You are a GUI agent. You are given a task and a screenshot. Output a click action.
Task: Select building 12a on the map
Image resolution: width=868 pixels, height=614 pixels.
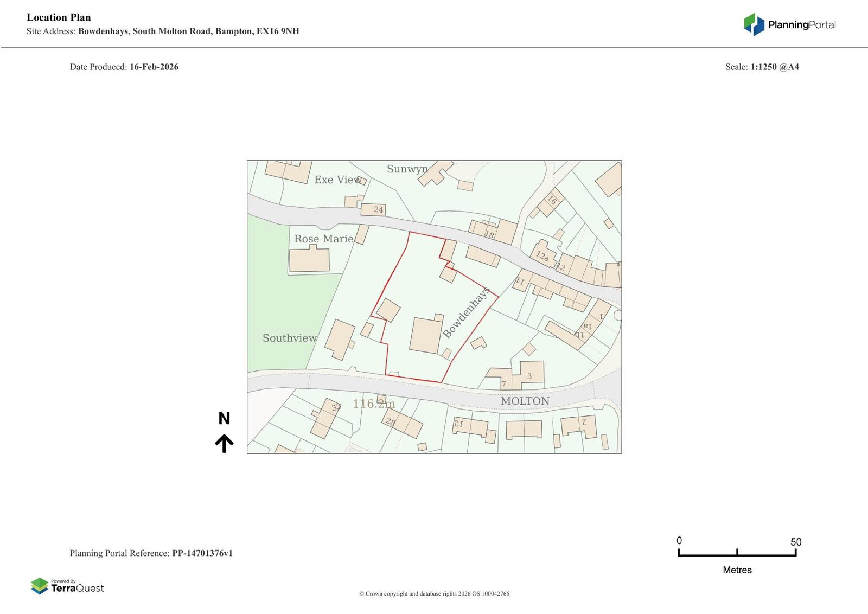542,256
